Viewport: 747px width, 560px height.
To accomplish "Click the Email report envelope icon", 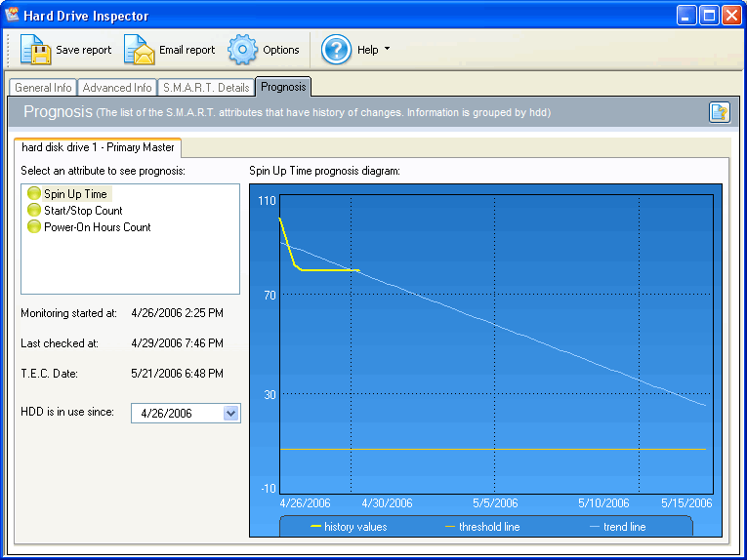I will (x=139, y=50).
